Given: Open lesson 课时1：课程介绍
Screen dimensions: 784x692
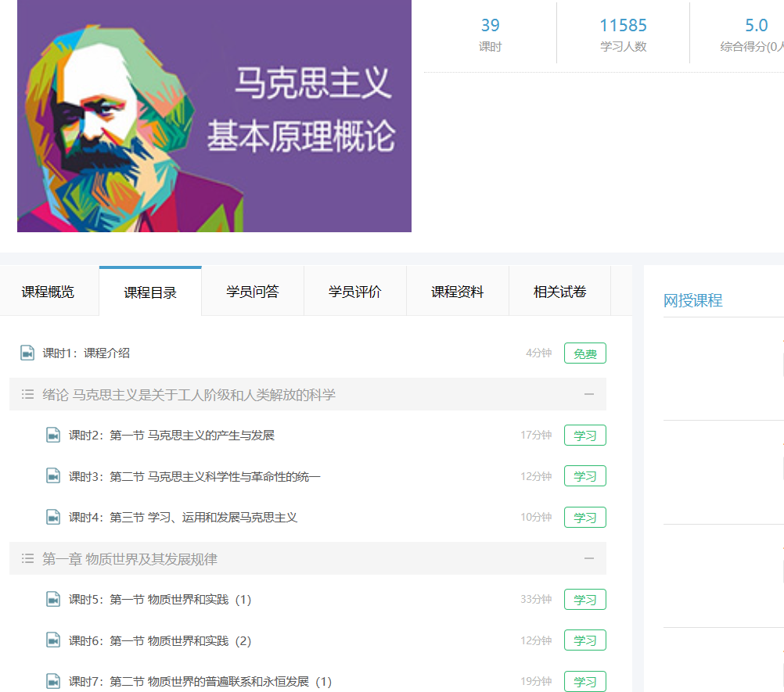Looking at the screenshot, I should [x=86, y=353].
